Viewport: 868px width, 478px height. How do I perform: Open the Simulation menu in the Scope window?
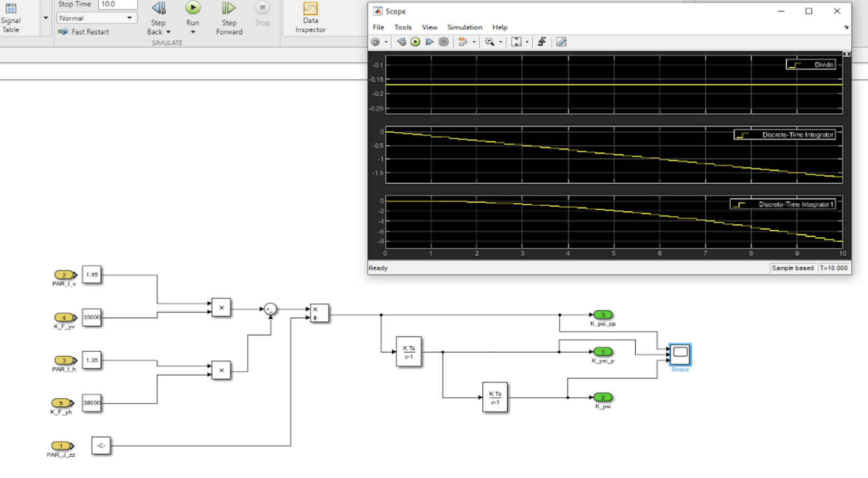pos(464,27)
